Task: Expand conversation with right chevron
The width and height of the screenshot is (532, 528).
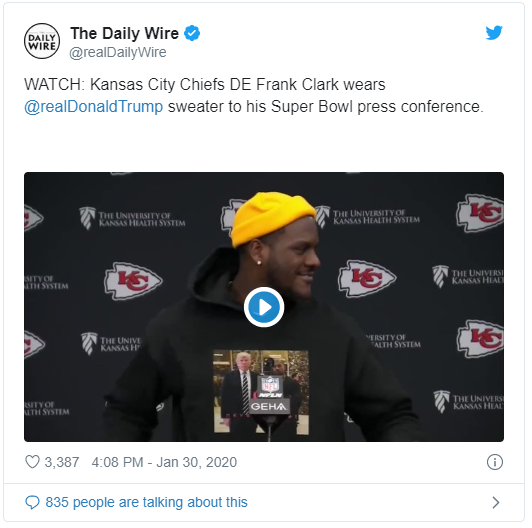Action: click(x=496, y=503)
